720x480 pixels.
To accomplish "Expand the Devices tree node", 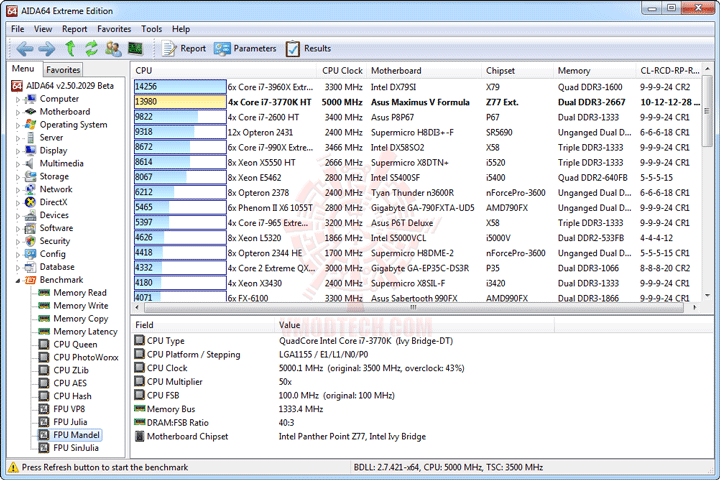I will [18, 215].
